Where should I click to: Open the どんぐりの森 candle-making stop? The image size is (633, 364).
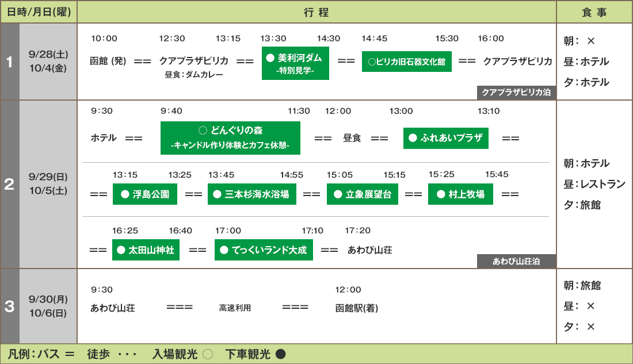230,138
